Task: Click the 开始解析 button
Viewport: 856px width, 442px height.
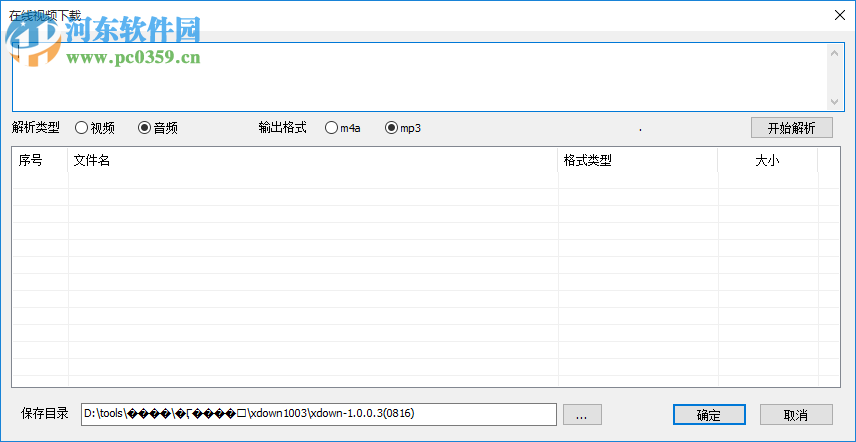Action: click(x=792, y=128)
